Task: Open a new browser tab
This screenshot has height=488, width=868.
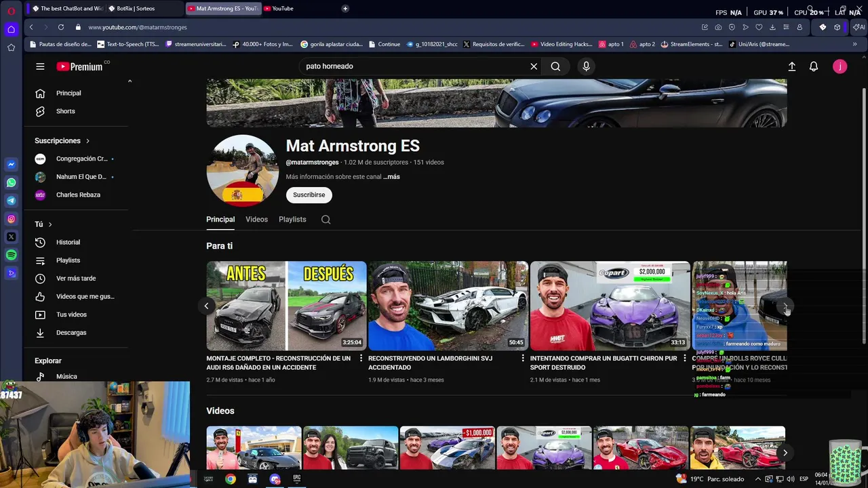Action: click(x=345, y=9)
